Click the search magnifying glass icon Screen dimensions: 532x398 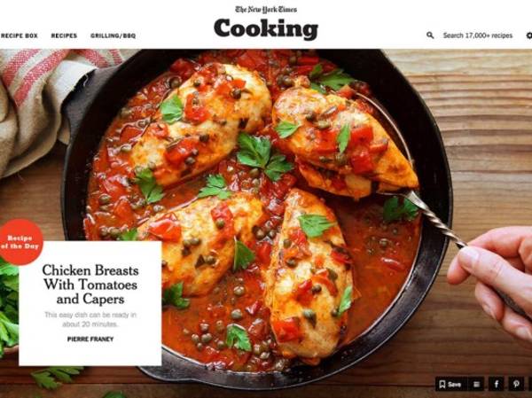click(430, 35)
